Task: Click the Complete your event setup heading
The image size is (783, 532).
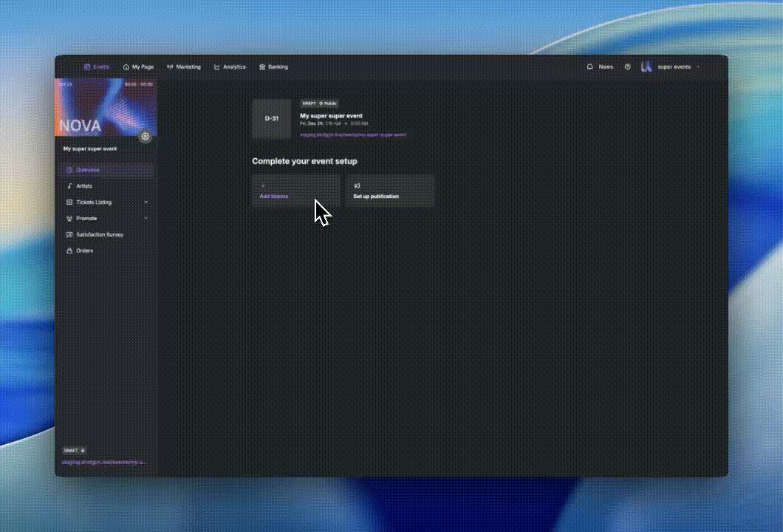Action: click(x=304, y=161)
